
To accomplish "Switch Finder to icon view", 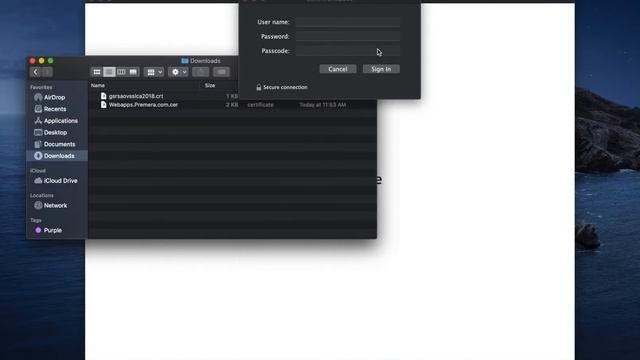I will pyautogui.click(x=97, y=72).
